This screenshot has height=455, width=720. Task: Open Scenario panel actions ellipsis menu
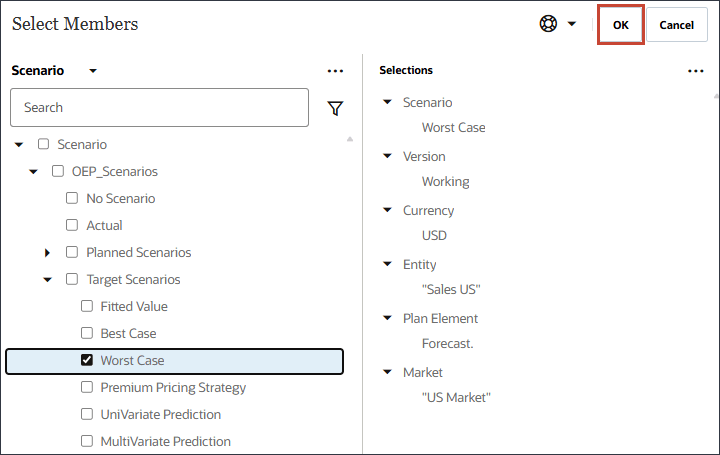(x=335, y=71)
